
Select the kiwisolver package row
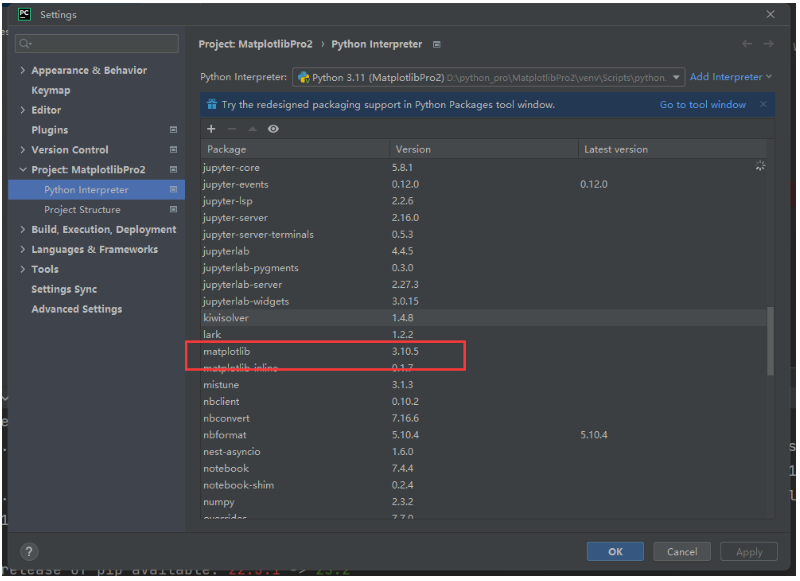click(x=484, y=318)
